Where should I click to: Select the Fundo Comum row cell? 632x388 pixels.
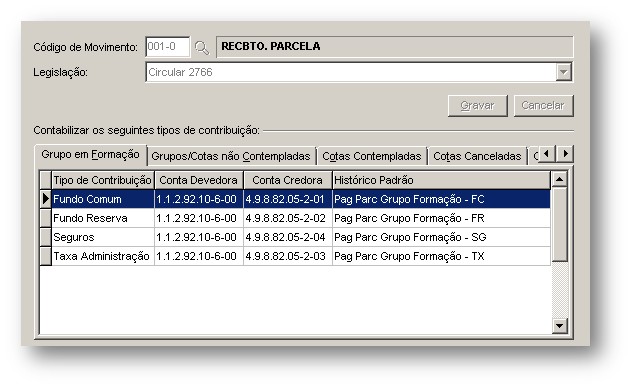[x=103, y=199]
